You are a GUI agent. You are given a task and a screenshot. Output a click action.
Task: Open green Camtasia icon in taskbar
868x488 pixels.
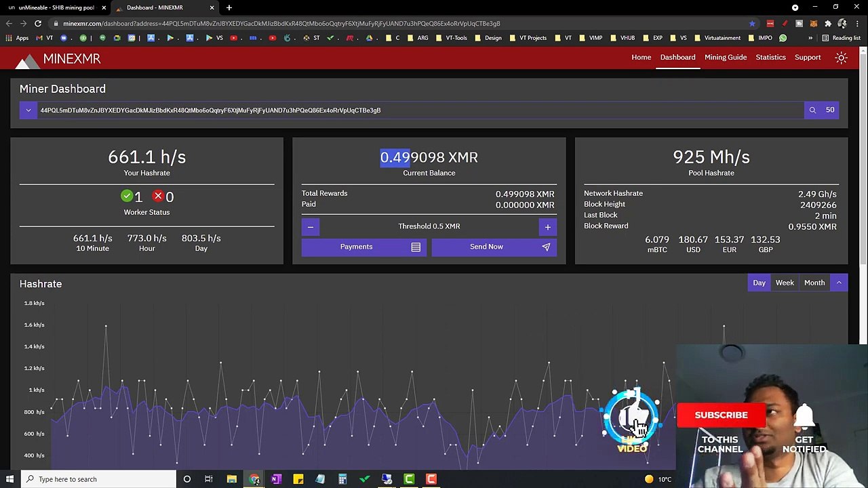(409, 479)
